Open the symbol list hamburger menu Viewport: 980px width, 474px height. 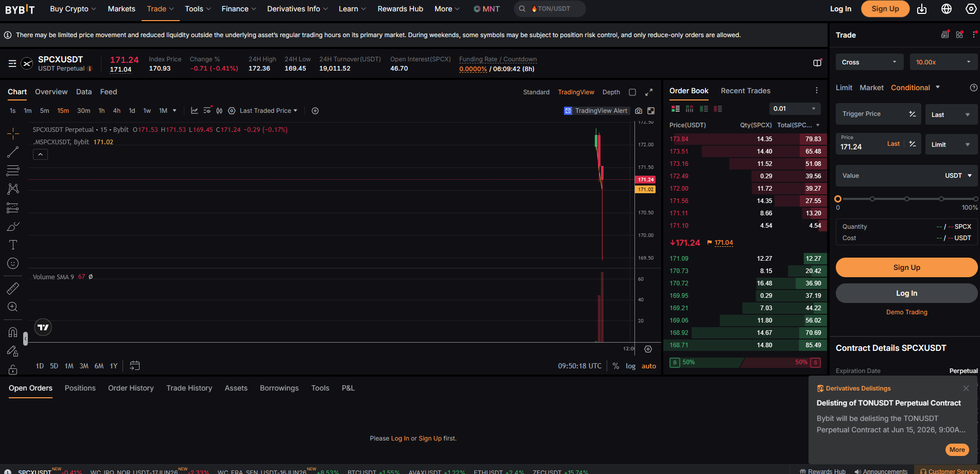pos(12,63)
